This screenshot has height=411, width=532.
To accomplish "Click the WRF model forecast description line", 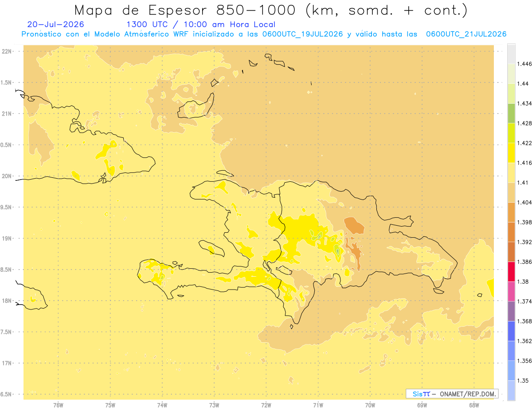I will (x=264, y=34).
